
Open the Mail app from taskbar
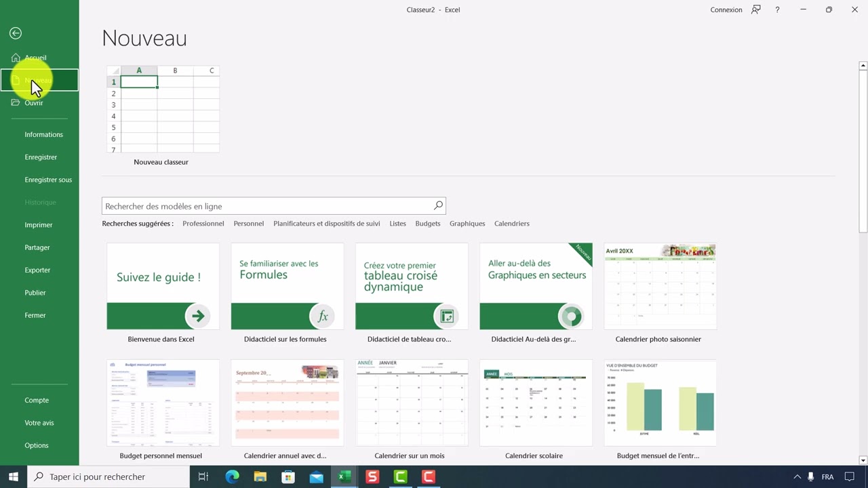[x=316, y=476]
